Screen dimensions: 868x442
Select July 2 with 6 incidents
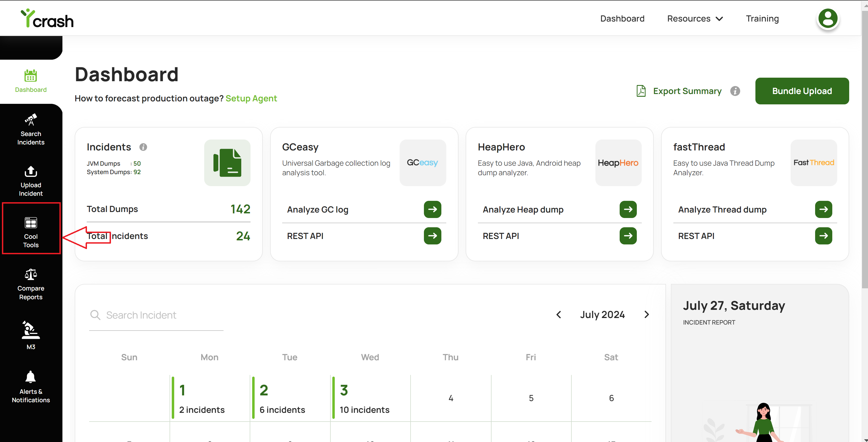[290, 398]
